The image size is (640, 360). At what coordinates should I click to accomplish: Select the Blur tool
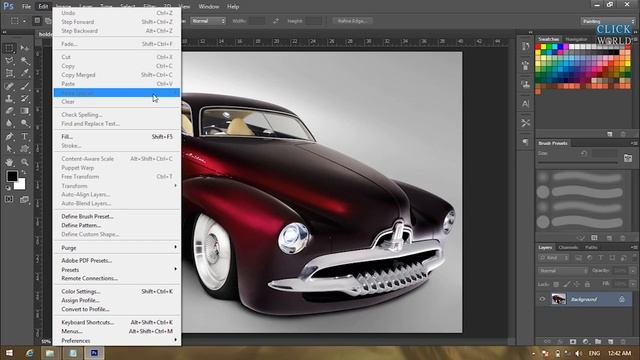(9, 123)
